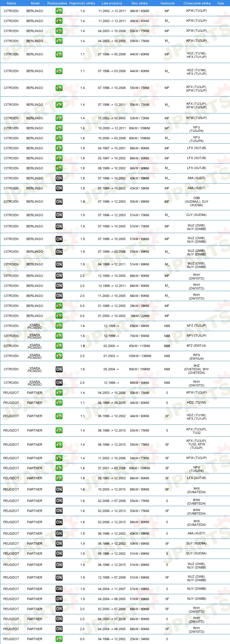Image resolution: width=230 pixels, height=644 pixels.
Task: Click the production years 04.1997 -> 10.2001 cell
Action: pos(112,148)
